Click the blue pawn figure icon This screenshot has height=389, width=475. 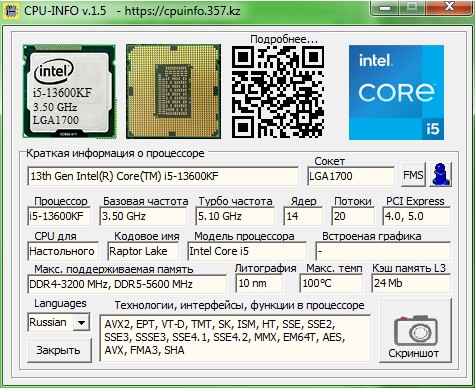click(440, 174)
